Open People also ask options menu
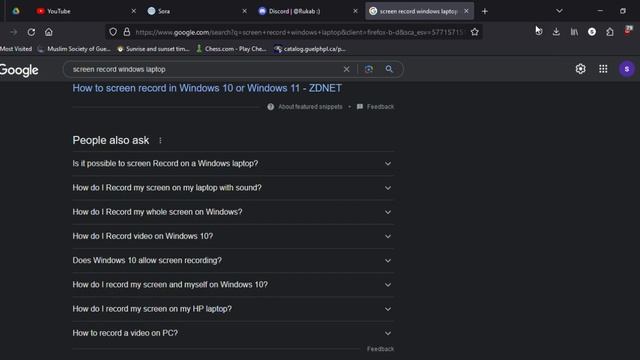Screen dimensions: 640x360 160,140
